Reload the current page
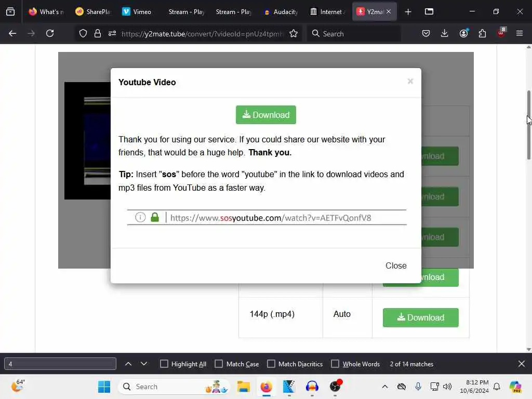532x399 pixels. coord(50,33)
